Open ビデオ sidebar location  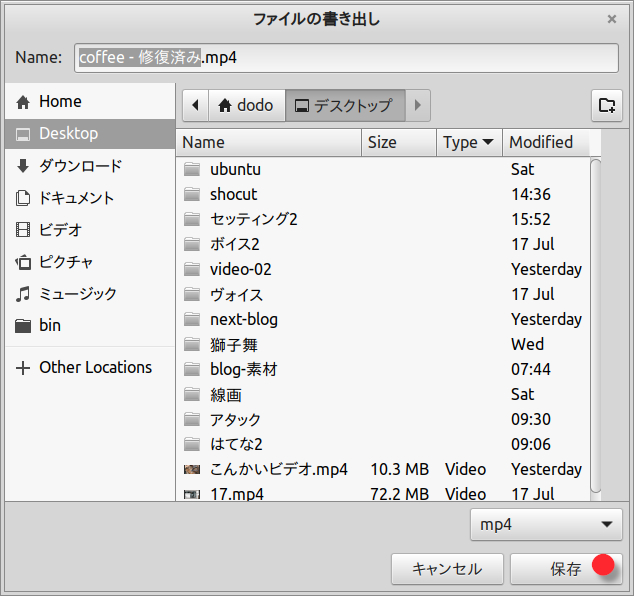click(60, 230)
